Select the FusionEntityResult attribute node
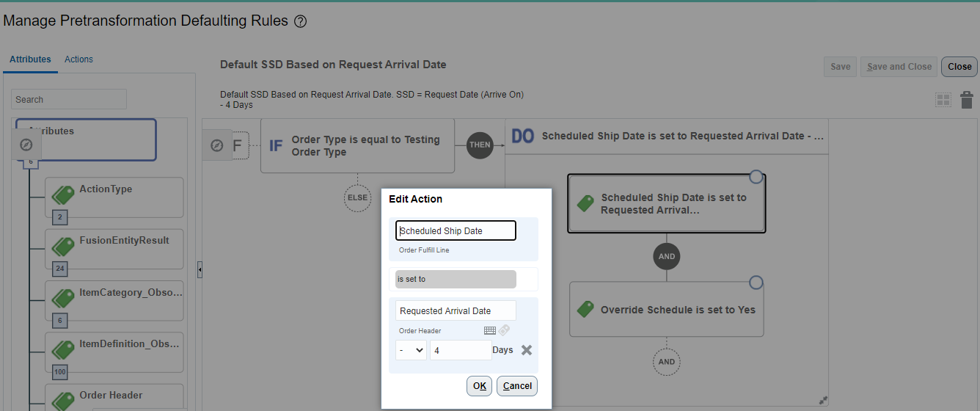 pyautogui.click(x=114, y=249)
